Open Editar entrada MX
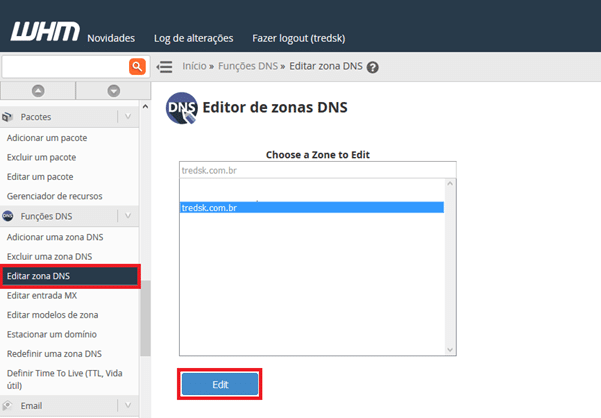The width and height of the screenshot is (601, 418). coord(42,295)
